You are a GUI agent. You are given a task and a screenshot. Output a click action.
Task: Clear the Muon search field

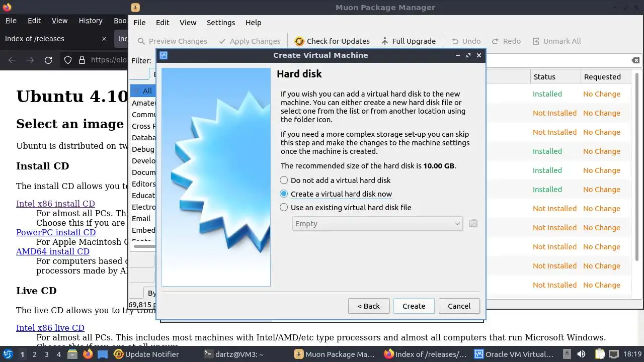point(636,60)
